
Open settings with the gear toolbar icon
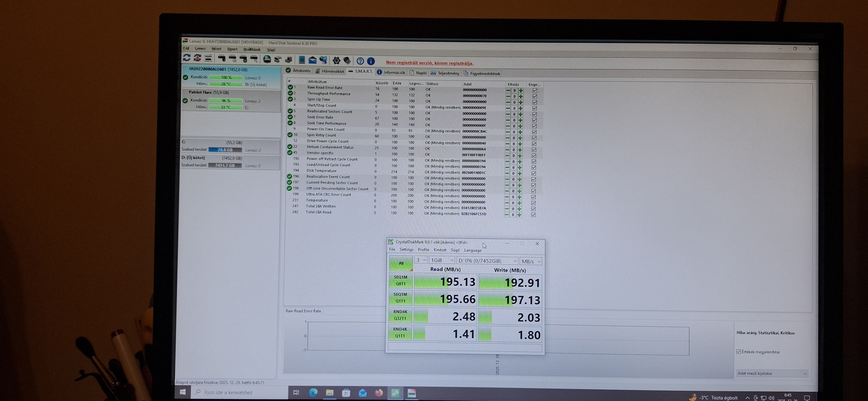coord(337,61)
